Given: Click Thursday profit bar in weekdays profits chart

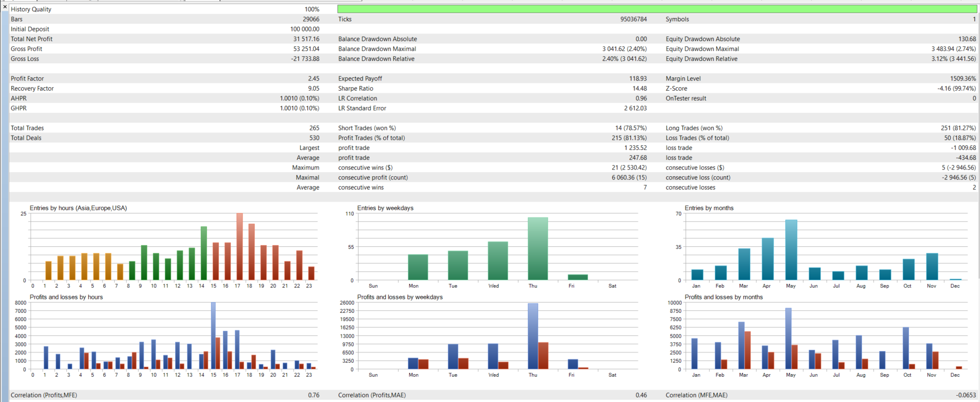Looking at the screenshot, I should tap(533, 336).
